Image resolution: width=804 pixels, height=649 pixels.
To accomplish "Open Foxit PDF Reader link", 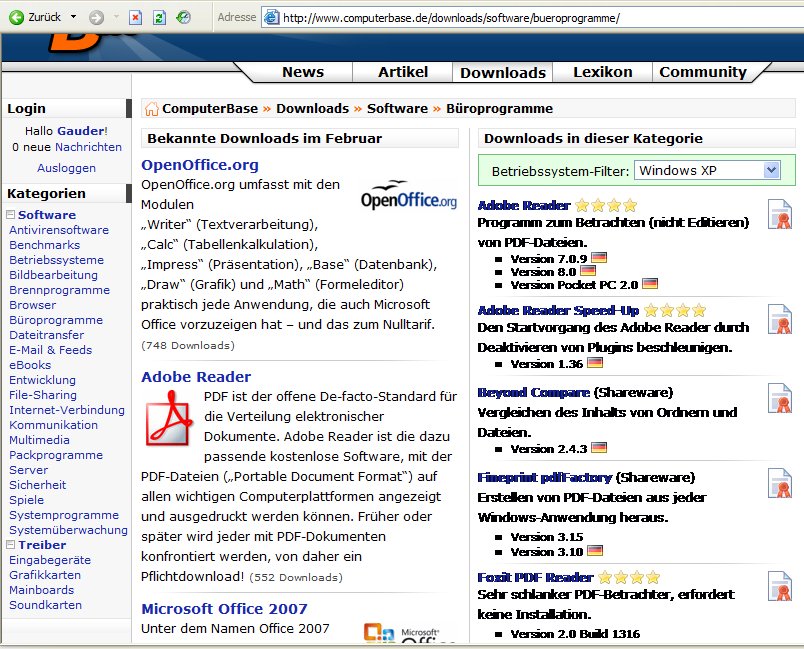I will 535,578.
